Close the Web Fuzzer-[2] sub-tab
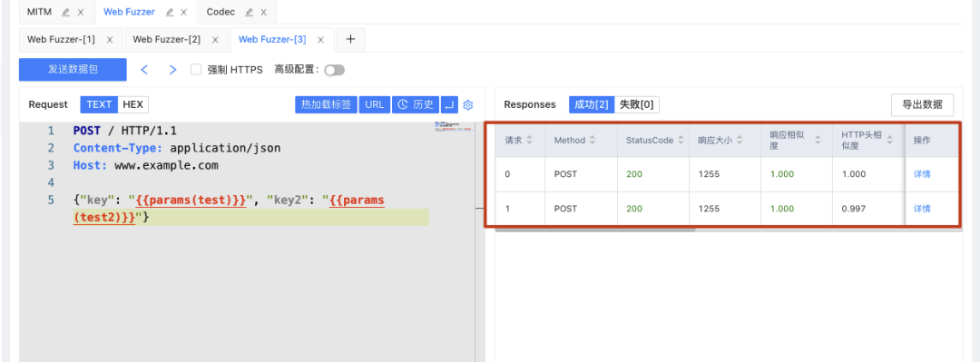980x362 pixels. tap(216, 39)
